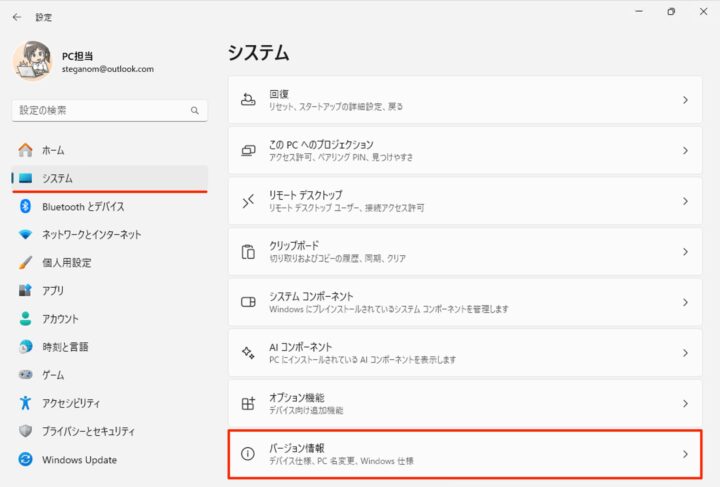Open ゲーム settings
Screen dimensions: 720x487
(x=109, y=375)
